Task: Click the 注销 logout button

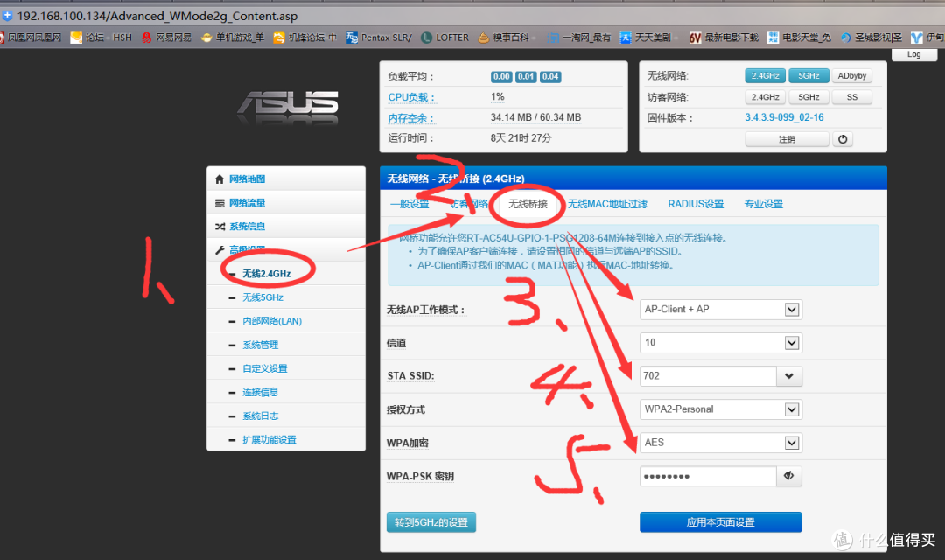Action: (787, 139)
